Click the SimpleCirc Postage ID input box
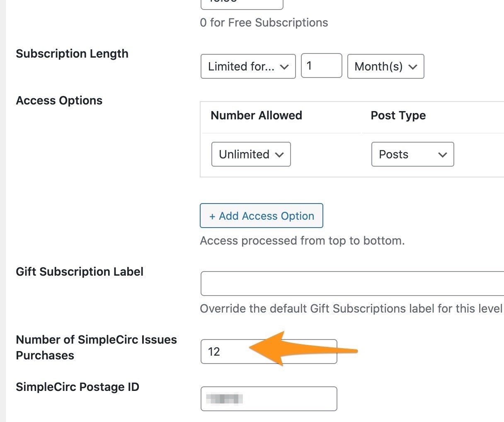 (x=269, y=399)
